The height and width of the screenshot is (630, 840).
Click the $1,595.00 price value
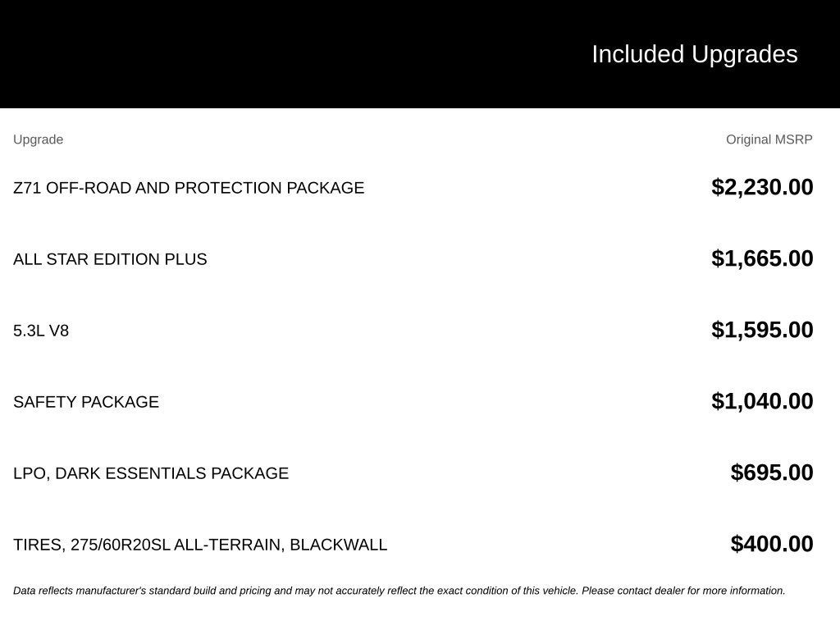click(762, 330)
